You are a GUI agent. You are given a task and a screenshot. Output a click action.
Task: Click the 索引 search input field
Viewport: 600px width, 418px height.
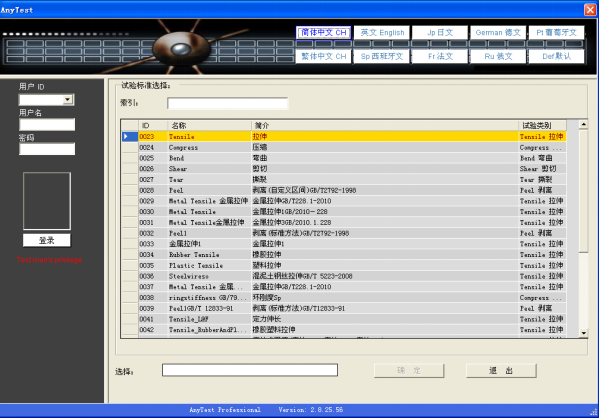227,103
